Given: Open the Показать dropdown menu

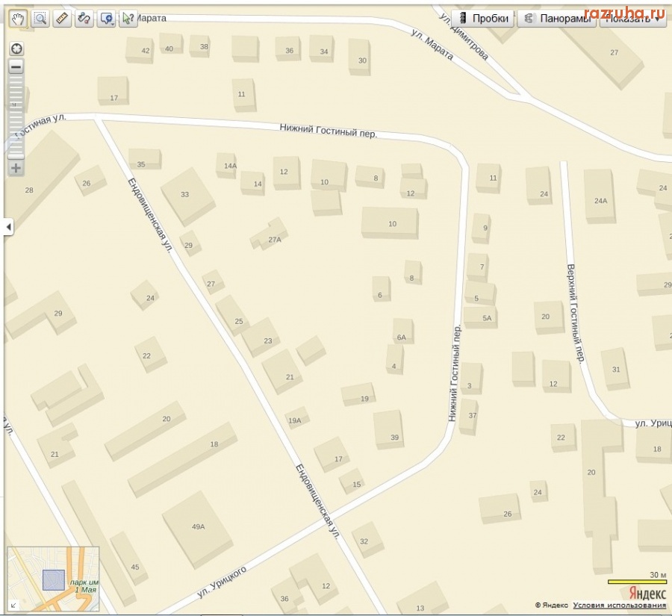Looking at the screenshot, I should coord(632,19).
